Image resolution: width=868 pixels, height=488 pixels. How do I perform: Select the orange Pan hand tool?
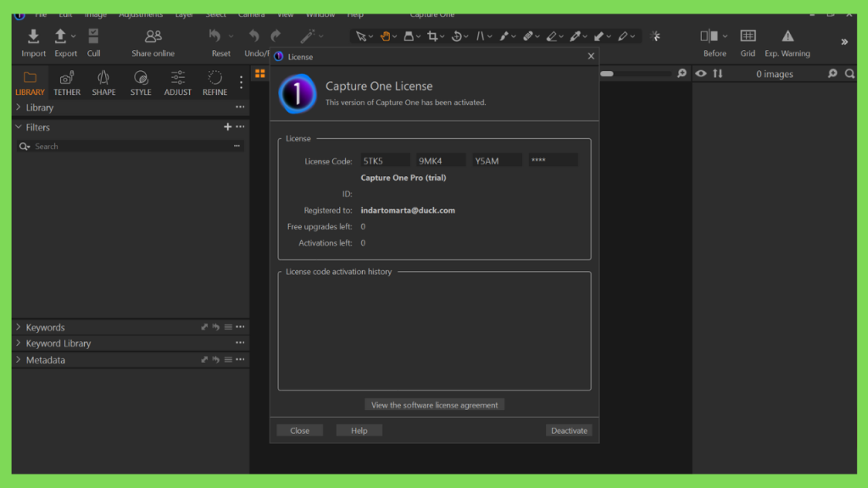click(385, 36)
